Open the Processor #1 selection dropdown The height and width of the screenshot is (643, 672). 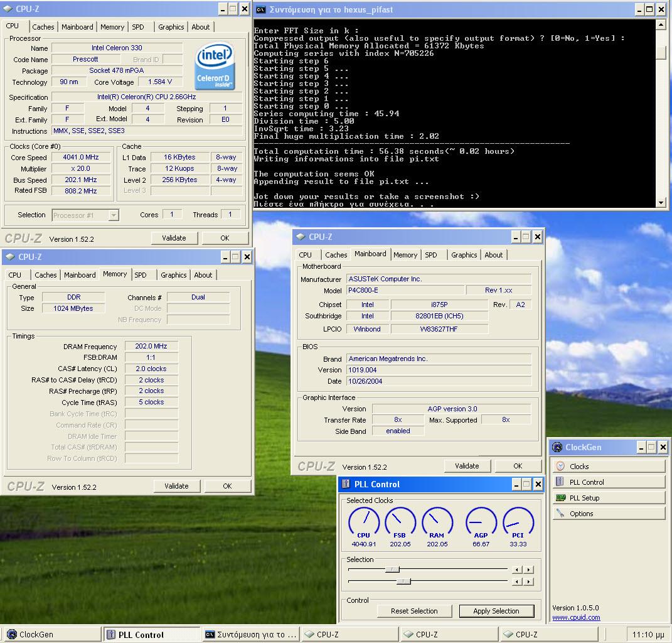point(113,215)
